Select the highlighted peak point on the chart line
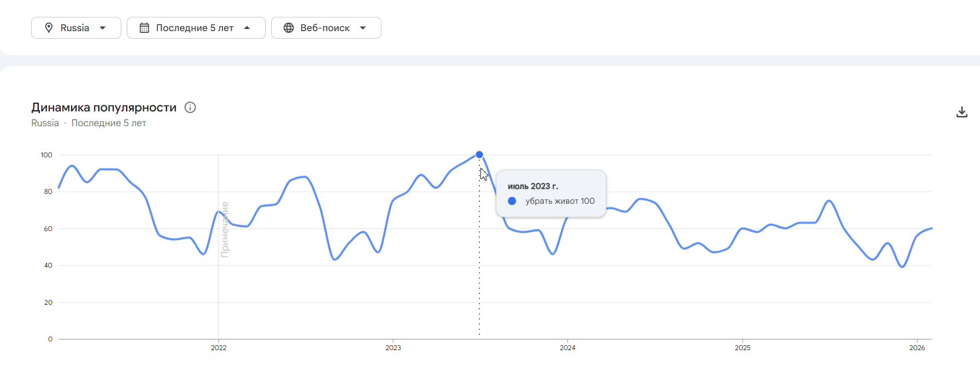This screenshot has width=980, height=378. coord(479,155)
